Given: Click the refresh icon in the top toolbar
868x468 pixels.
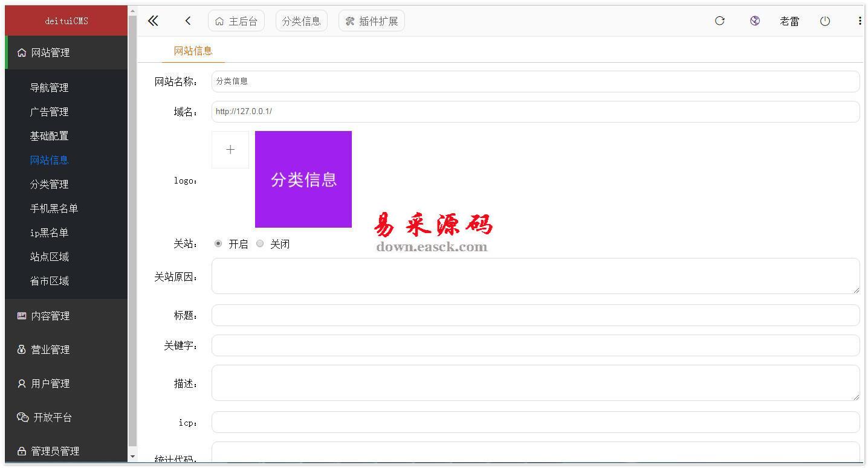Looking at the screenshot, I should pyautogui.click(x=719, y=21).
